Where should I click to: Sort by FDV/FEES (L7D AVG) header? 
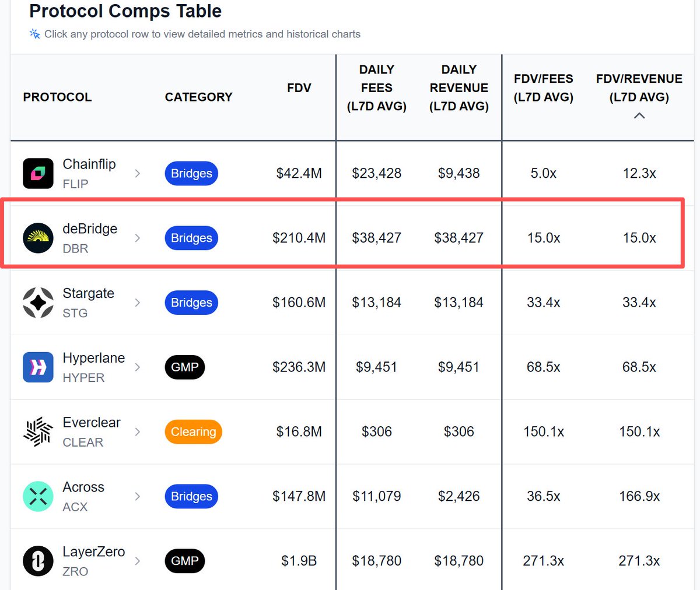click(x=544, y=88)
